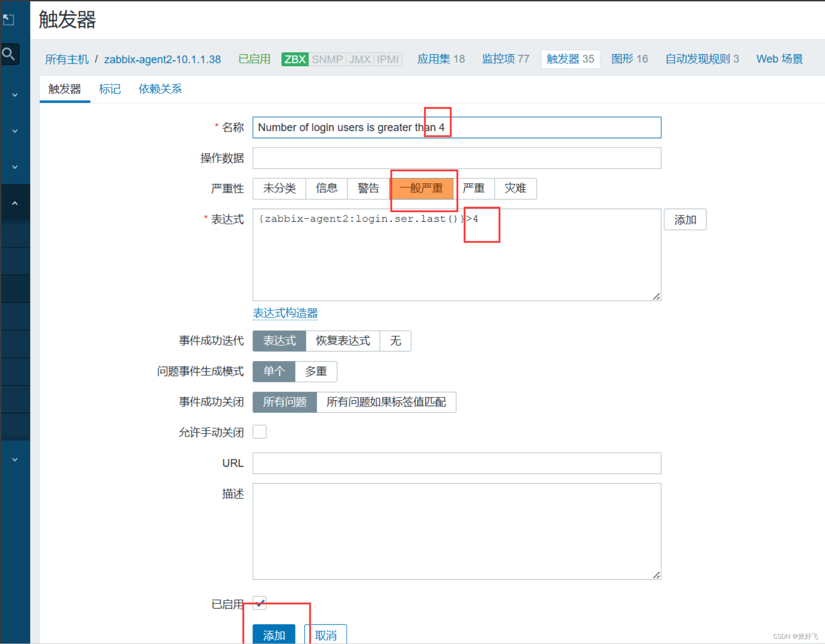The width and height of the screenshot is (825, 644).
Task: Open the 表达式构造器 link
Action: 285,313
